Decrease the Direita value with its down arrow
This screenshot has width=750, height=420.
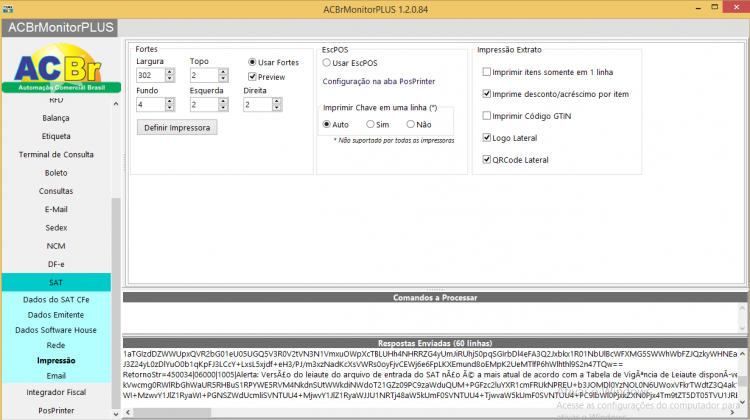coord(276,108)
